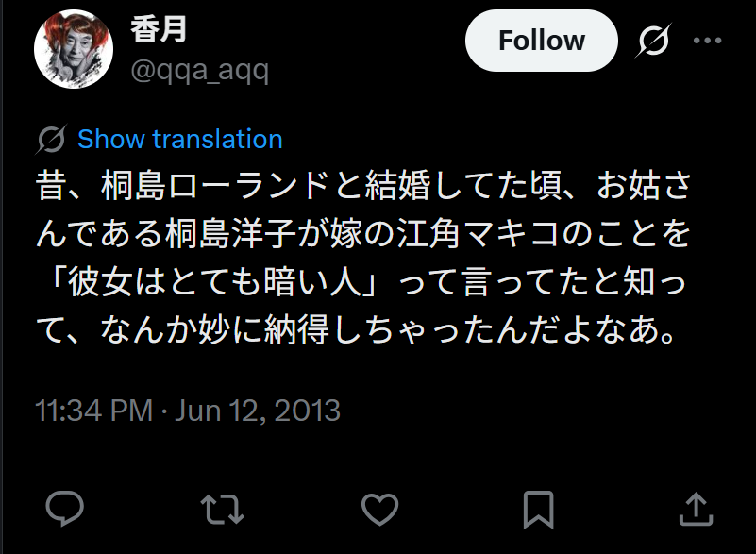The width and height of the screenshot is (756, 554).
Task: Follow the @qqa_aqq account
Action: [541, 42]
